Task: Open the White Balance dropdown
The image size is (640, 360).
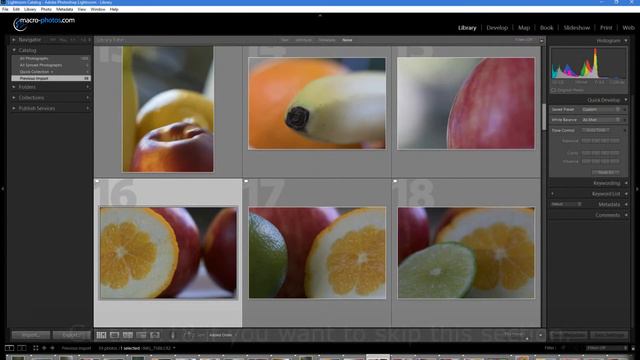Action: click(601, 120)
